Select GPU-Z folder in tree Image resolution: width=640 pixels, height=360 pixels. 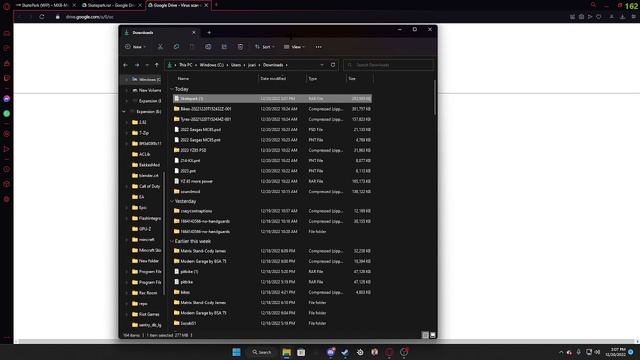pos(146,229)
